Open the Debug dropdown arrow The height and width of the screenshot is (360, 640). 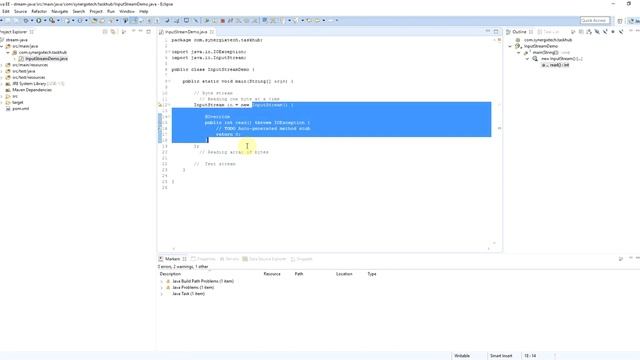32,20
